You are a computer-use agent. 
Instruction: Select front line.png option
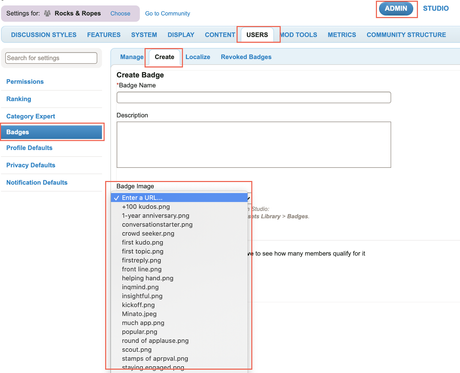[x=179, y=269]
